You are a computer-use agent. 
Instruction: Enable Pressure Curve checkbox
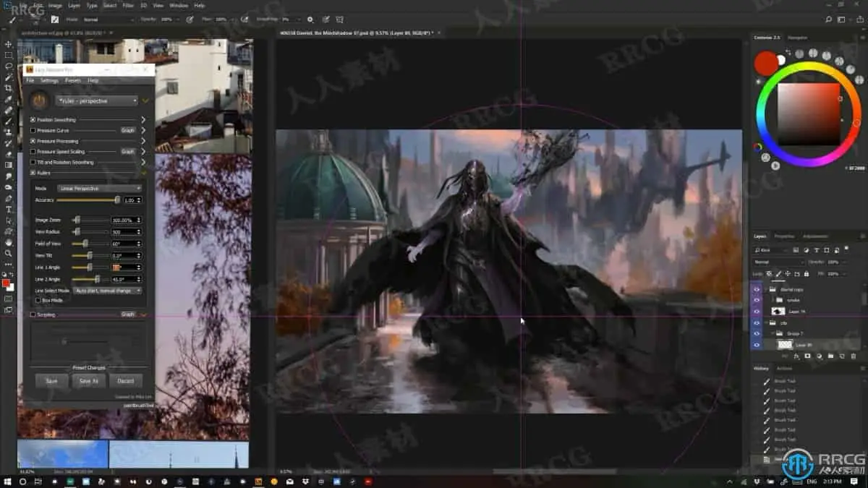33,131
